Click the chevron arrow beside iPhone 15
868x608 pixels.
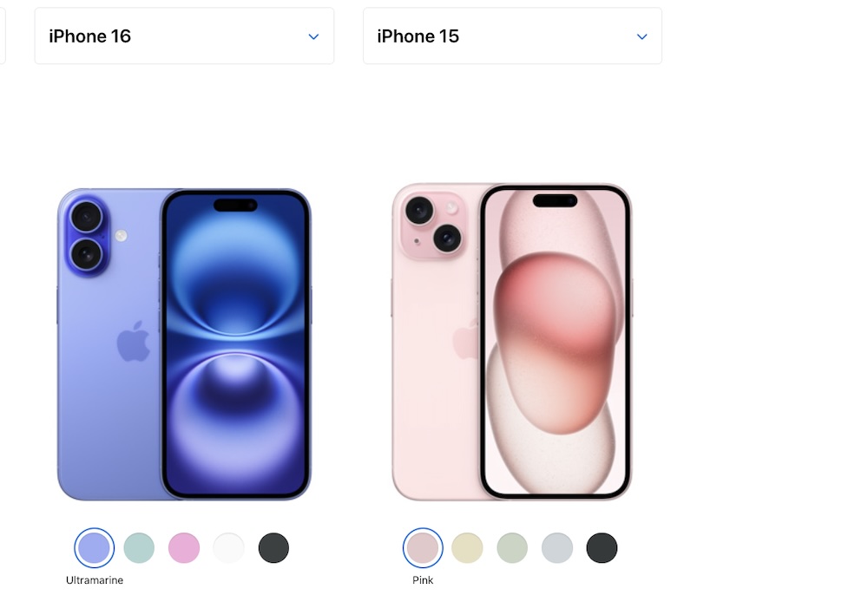pyautogui.click(x=642, y=36)
